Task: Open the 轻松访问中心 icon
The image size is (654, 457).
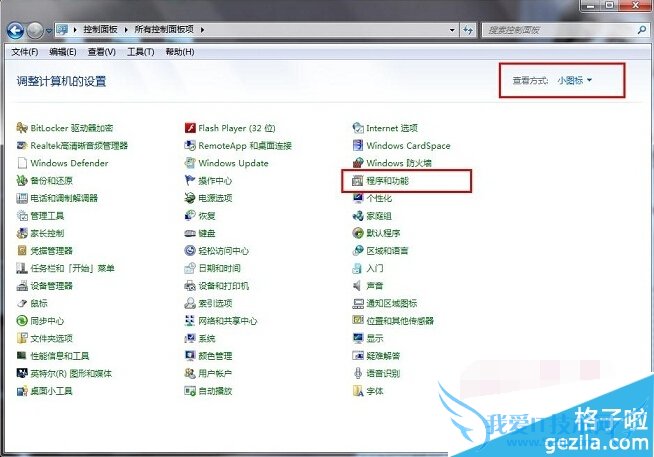Action: pos(190,250)
